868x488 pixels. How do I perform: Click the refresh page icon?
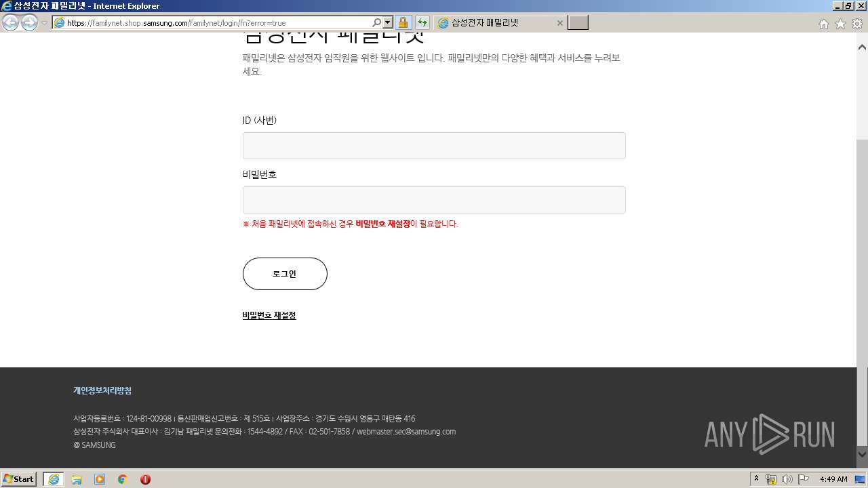422,23
